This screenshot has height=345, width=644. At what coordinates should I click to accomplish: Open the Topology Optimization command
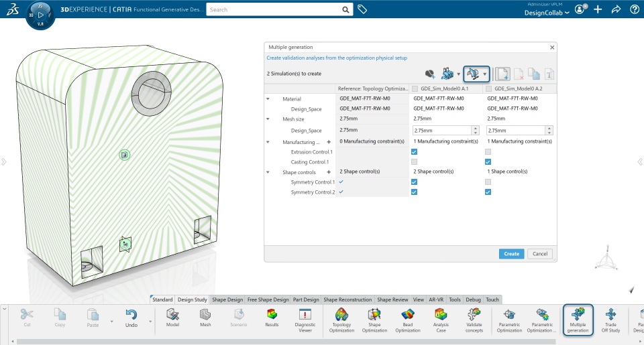341,320
